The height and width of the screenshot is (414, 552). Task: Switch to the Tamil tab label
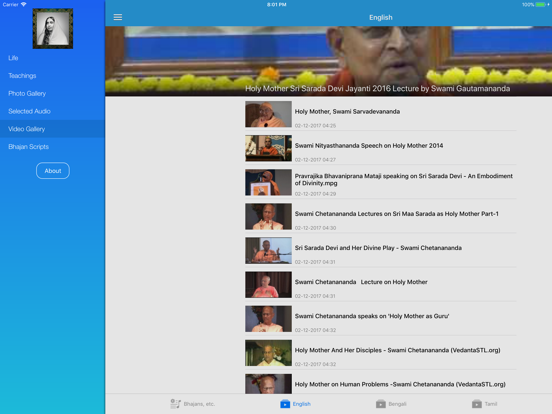click(x=491, y=404)
